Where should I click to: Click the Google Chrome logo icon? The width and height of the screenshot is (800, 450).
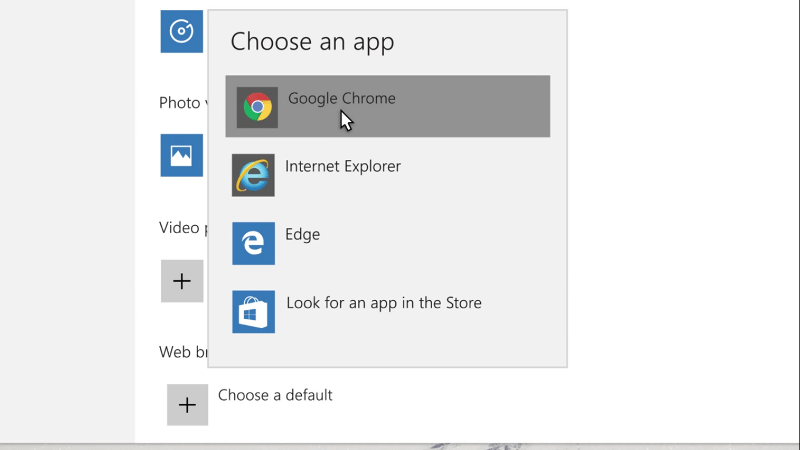point(257,107)
